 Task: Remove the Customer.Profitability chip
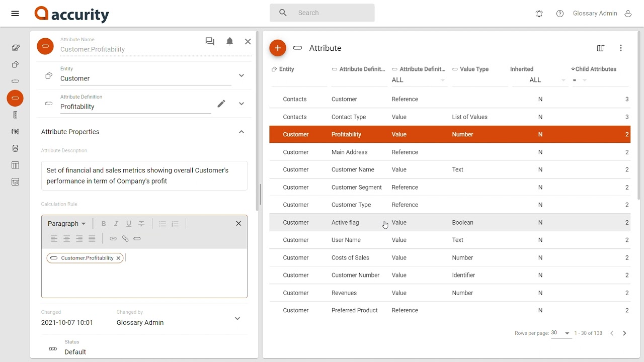click(x=118, y=258)
